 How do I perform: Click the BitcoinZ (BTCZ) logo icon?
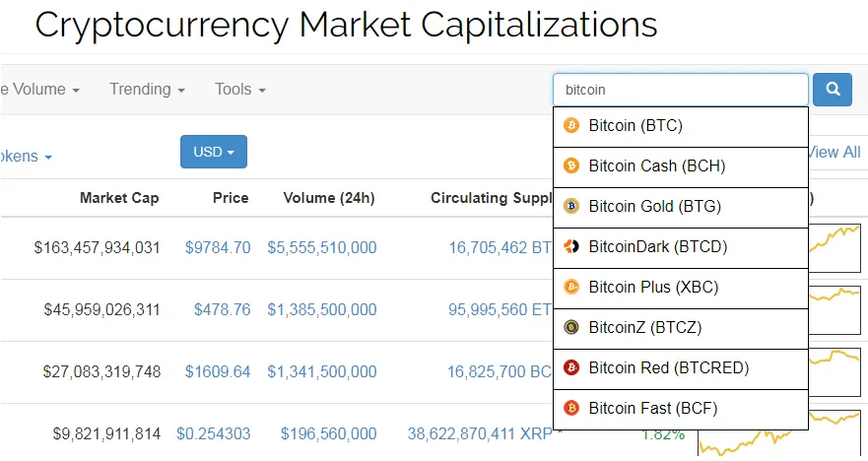click(x=571, y=327)
